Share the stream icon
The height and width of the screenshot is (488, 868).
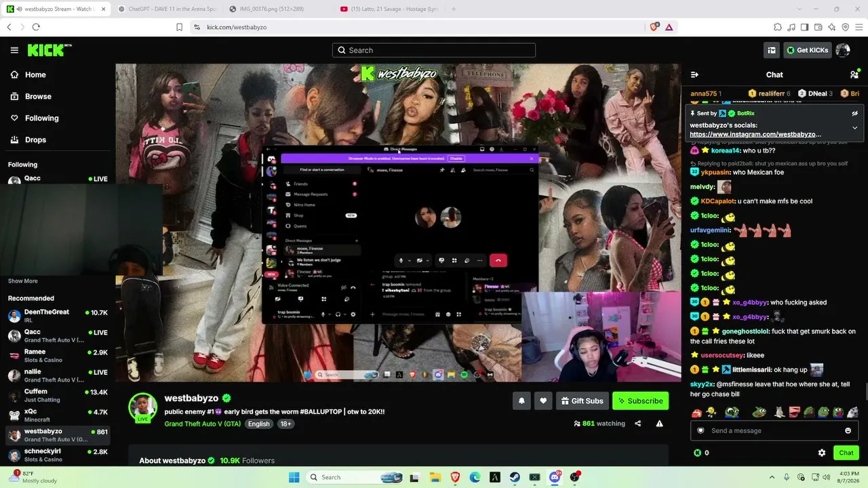click(x=637, y=424)
